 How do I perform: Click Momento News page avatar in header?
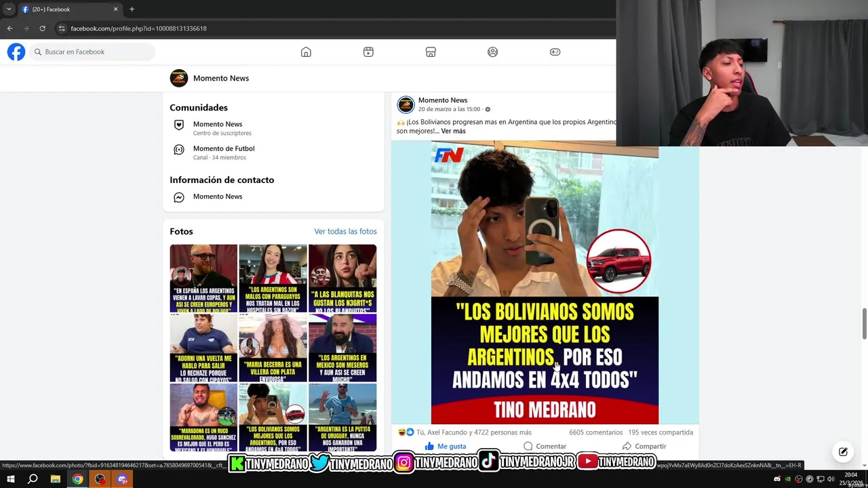[179, 78]
